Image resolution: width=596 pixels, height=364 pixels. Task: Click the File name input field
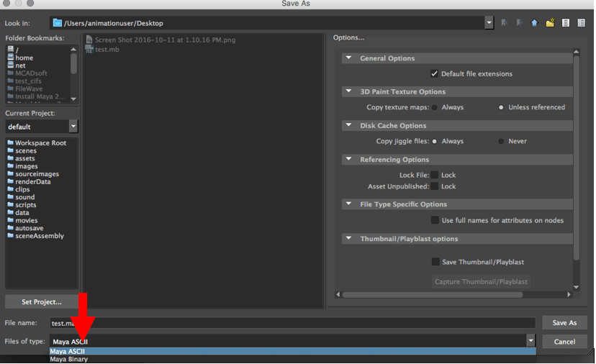pyautogui.click(x=293, y=323)
